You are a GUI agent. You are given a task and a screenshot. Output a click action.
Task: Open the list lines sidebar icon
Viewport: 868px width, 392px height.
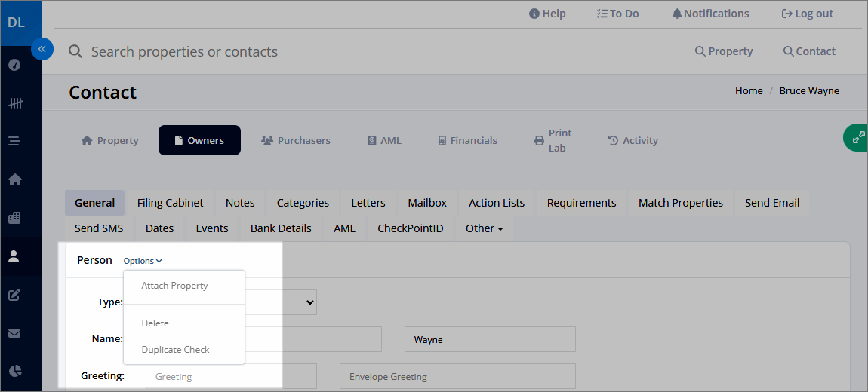(15, 142)
